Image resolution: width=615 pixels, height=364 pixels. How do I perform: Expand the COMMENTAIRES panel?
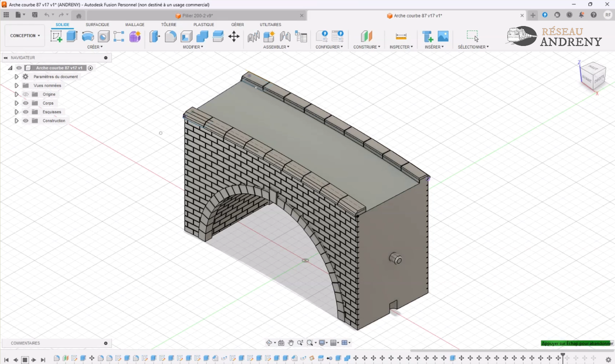(106, 343)
